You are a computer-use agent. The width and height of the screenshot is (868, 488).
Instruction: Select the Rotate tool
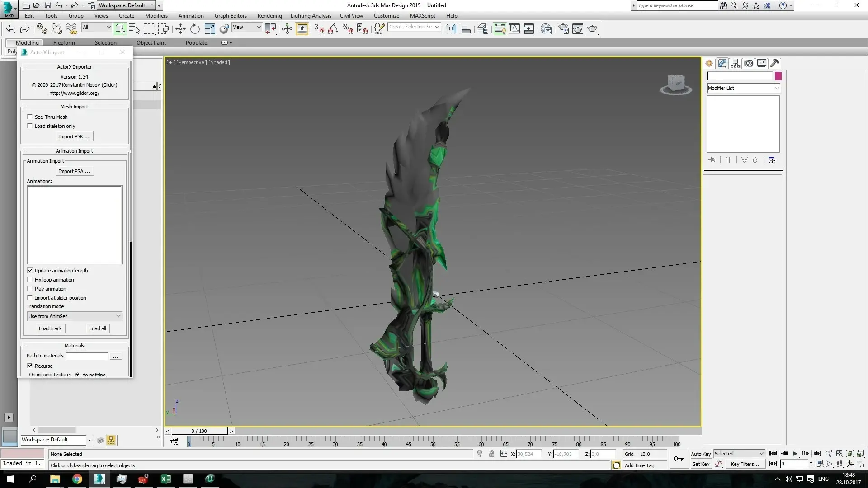[195, 29]
